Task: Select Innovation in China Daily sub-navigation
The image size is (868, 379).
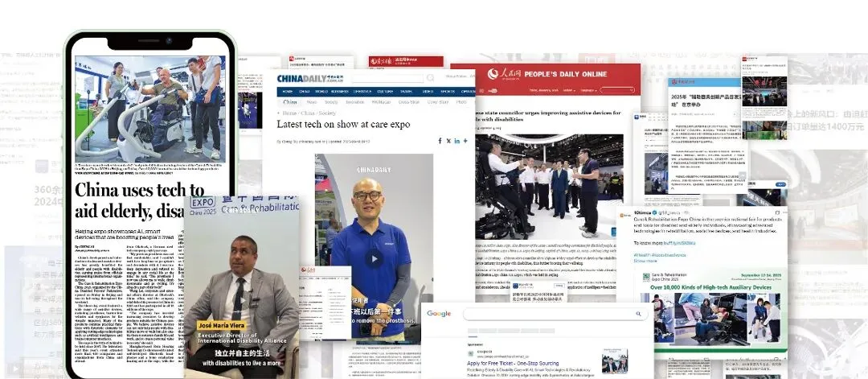Action: [355, 102]
